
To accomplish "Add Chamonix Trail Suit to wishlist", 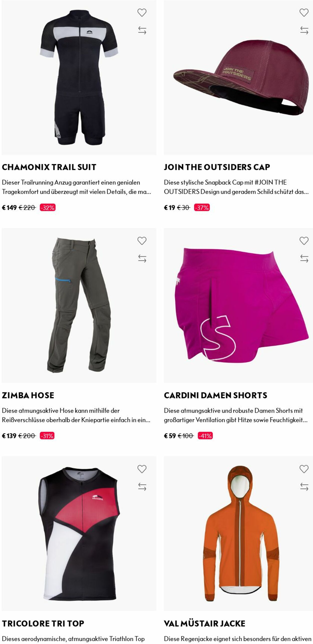I will point(142,13).
